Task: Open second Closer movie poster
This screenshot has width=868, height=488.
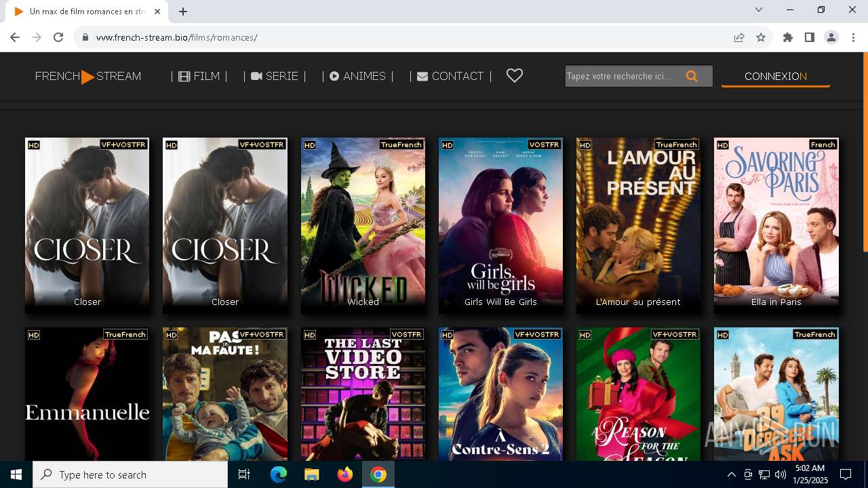Action: click(225, 226)
